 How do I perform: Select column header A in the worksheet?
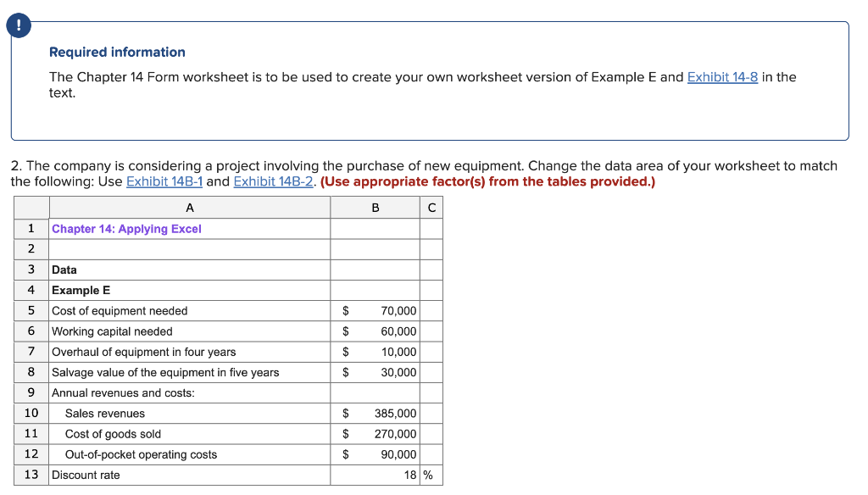190,207
